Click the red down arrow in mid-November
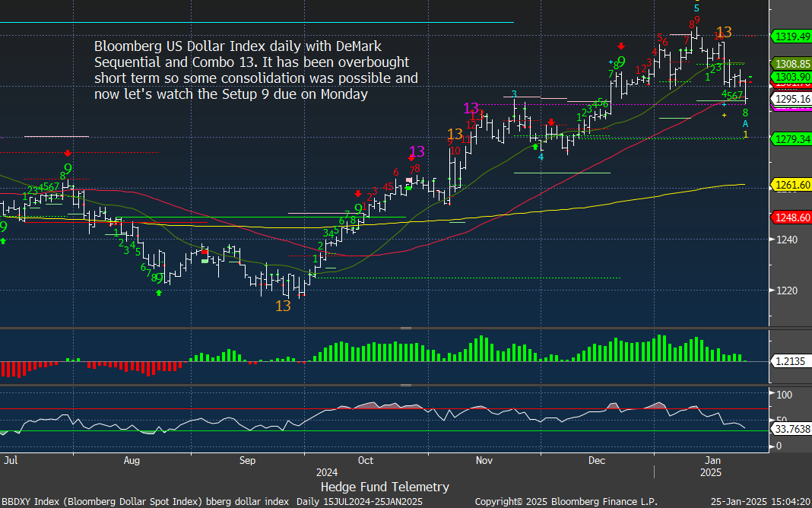This screenshot has width=812, height=508. 551,122
